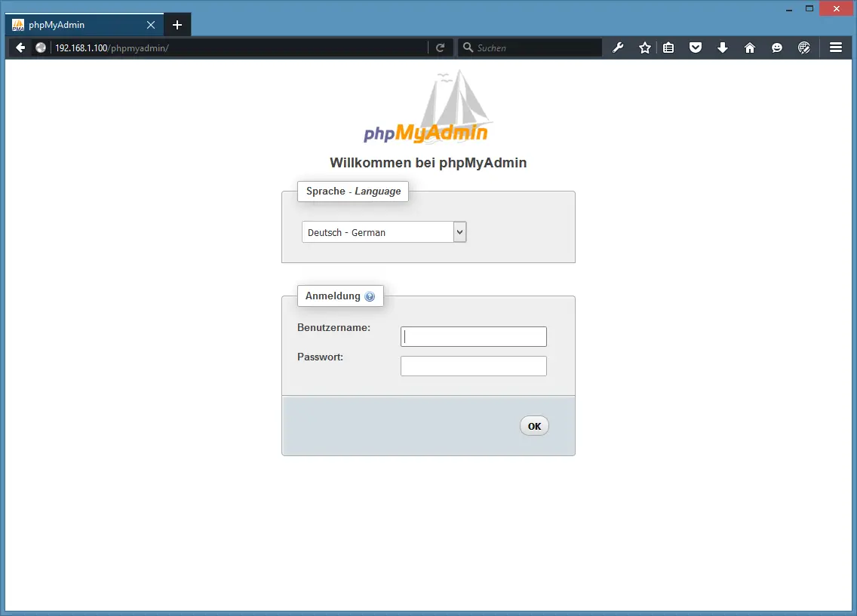Open the Deutsch - German language dropdown
The height and width of the screenshot is (616, 857).
click(384, 232)
